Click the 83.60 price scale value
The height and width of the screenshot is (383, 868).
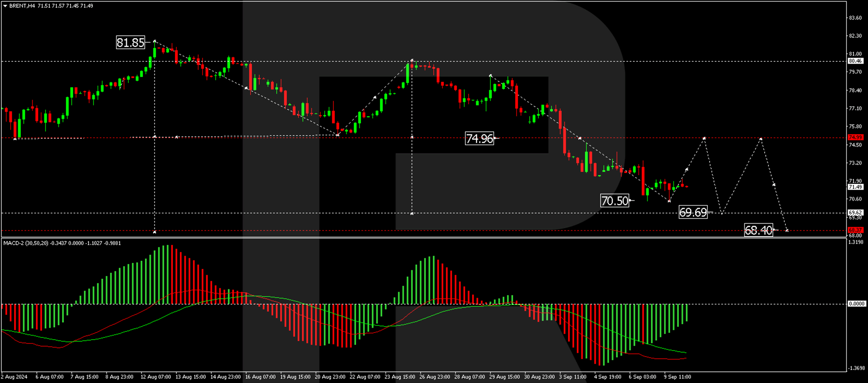pyautogui.click(x=855, y=18)
